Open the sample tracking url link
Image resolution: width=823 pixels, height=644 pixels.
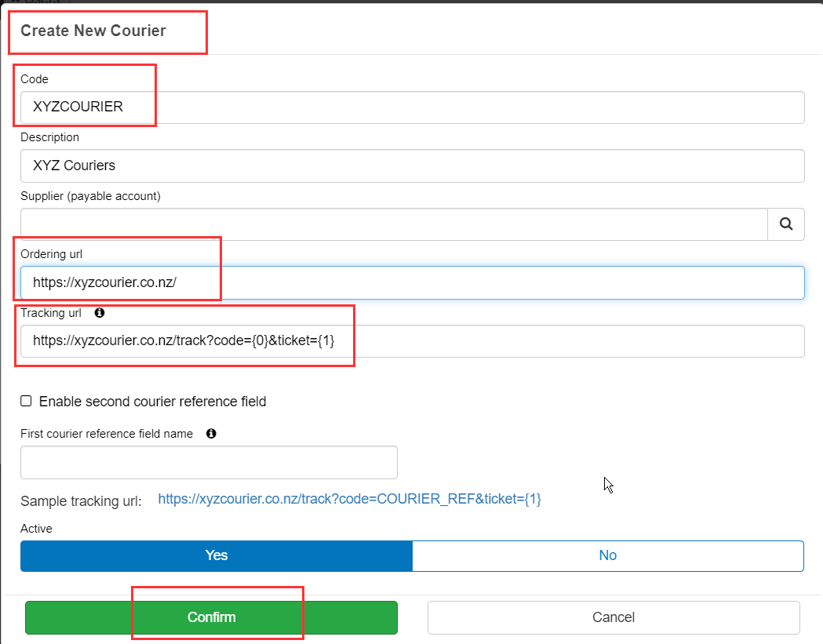click(350, 499)
